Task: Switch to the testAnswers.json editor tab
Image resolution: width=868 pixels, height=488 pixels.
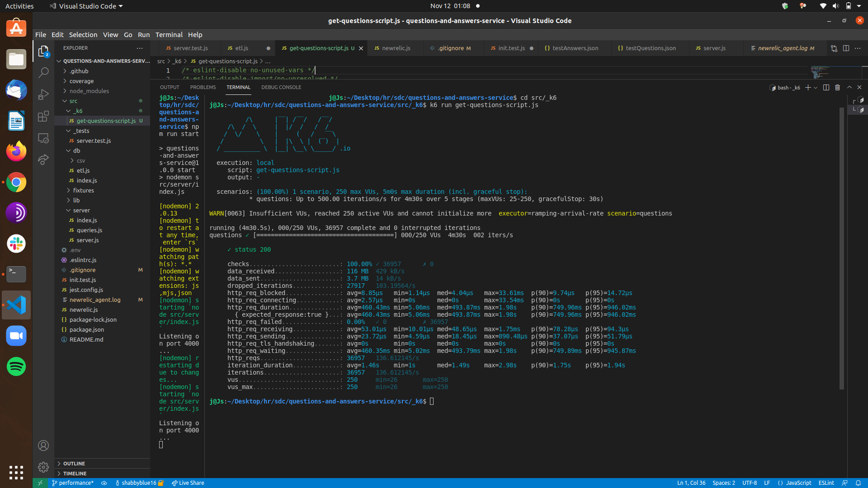Action: tap(575, 48)
